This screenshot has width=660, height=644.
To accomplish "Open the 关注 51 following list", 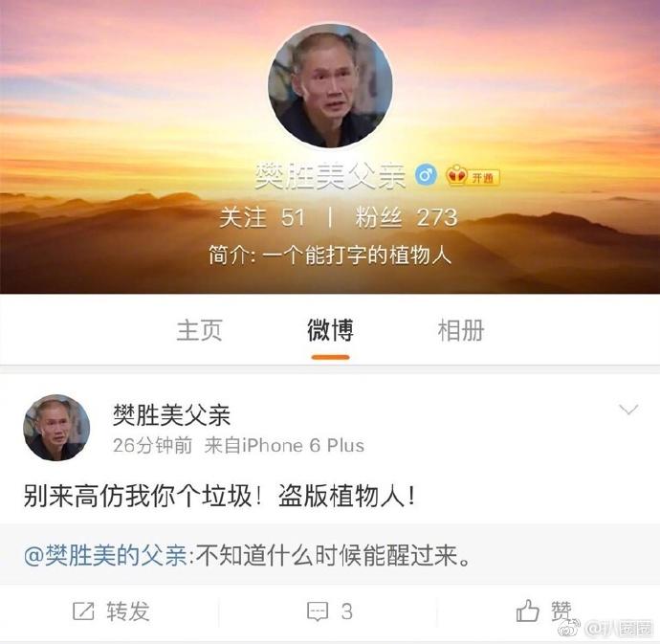I will coord(262,218).
